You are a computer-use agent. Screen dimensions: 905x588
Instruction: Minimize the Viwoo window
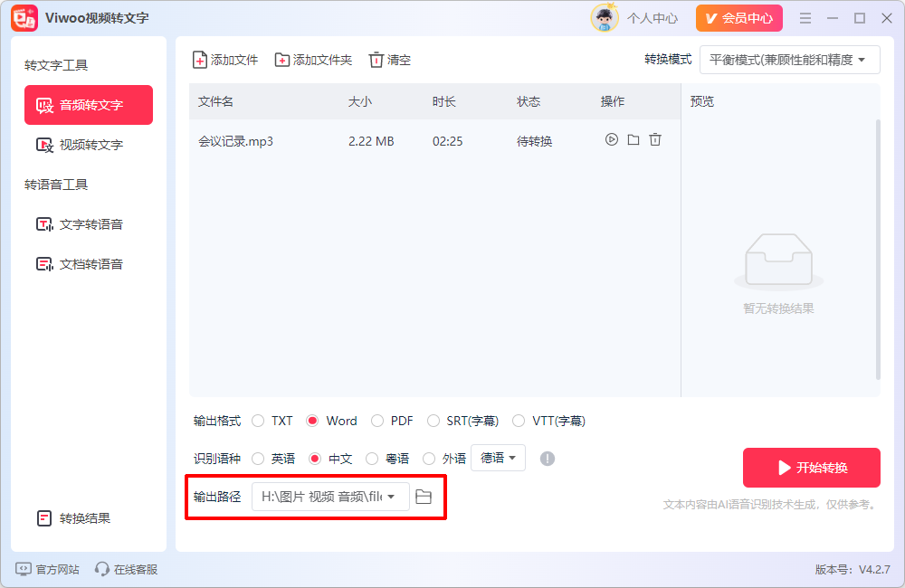click(x=833, y=18)
